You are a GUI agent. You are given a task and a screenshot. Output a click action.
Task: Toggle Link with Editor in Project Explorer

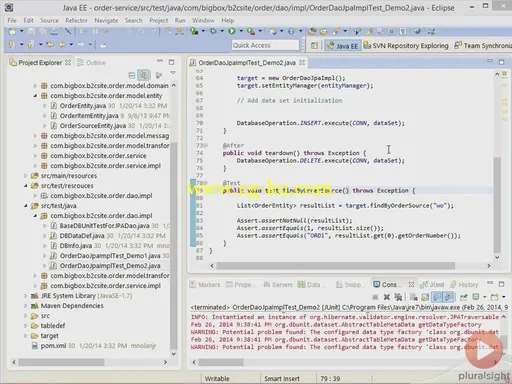144,75
